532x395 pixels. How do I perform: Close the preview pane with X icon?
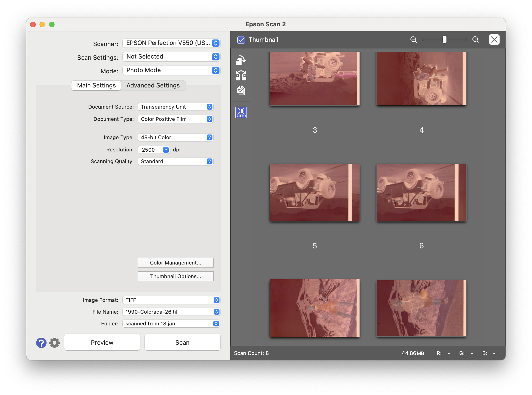pos(494,40)
